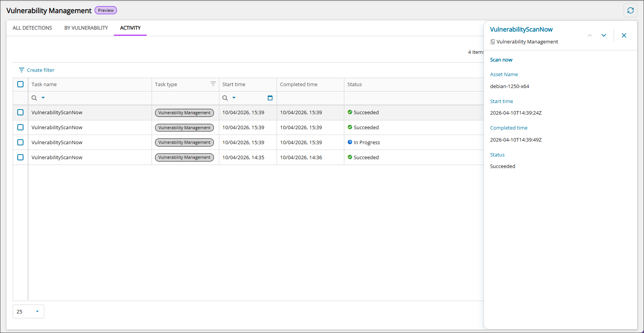Click the Create filter funnel icon
The width and height of the screenshot is (644, 333).
click(x=22, y=70)
